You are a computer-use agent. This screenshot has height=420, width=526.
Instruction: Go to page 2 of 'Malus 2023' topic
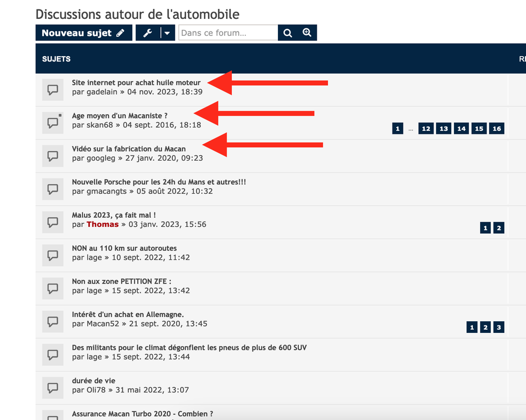[499, 228]
